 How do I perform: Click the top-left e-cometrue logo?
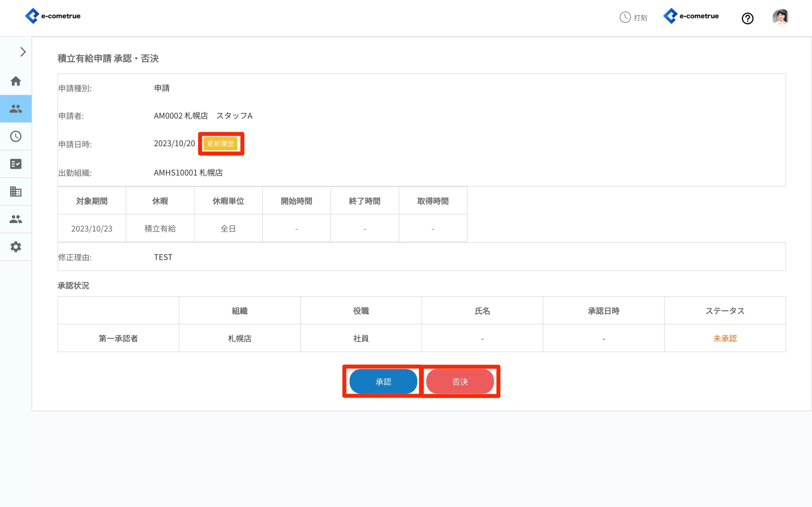[x=53, y=16]
